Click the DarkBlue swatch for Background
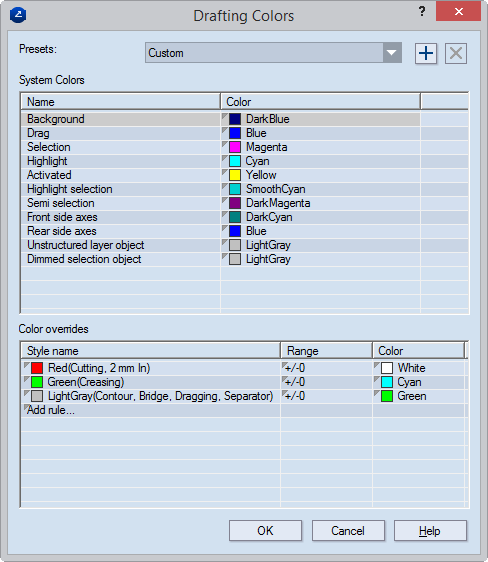 pos(235,119)
